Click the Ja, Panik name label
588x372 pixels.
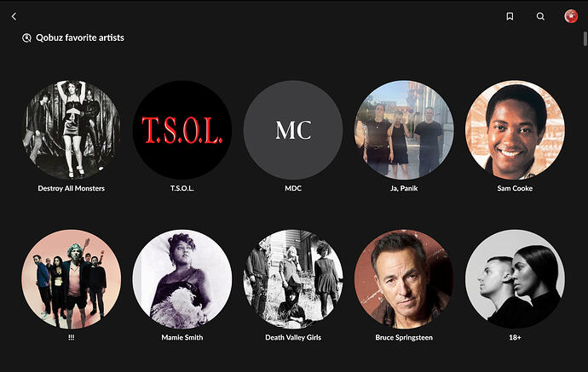pyautogui.click(x=404, y=188)
